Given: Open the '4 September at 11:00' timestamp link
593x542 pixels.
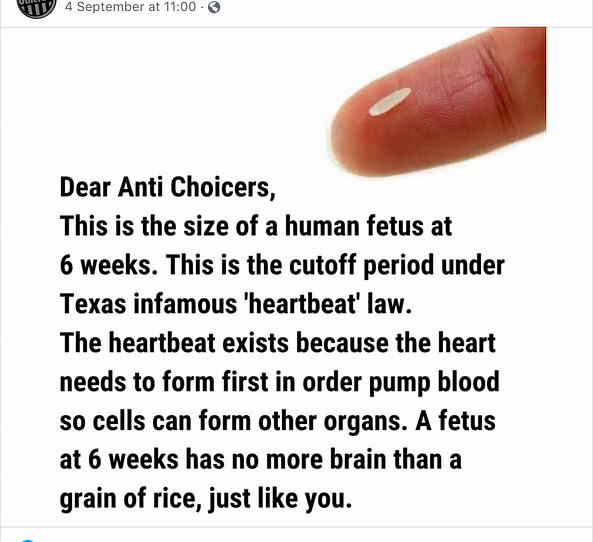Looking at the screenshot, I should coord(130,7).
